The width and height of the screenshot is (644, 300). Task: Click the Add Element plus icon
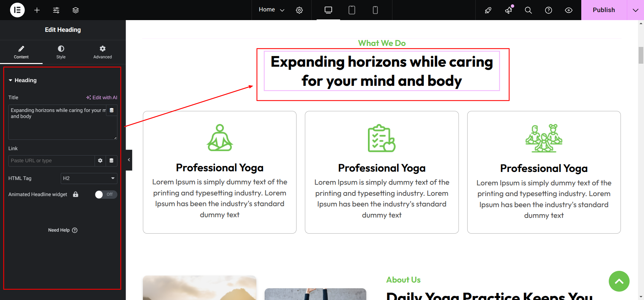37,10
